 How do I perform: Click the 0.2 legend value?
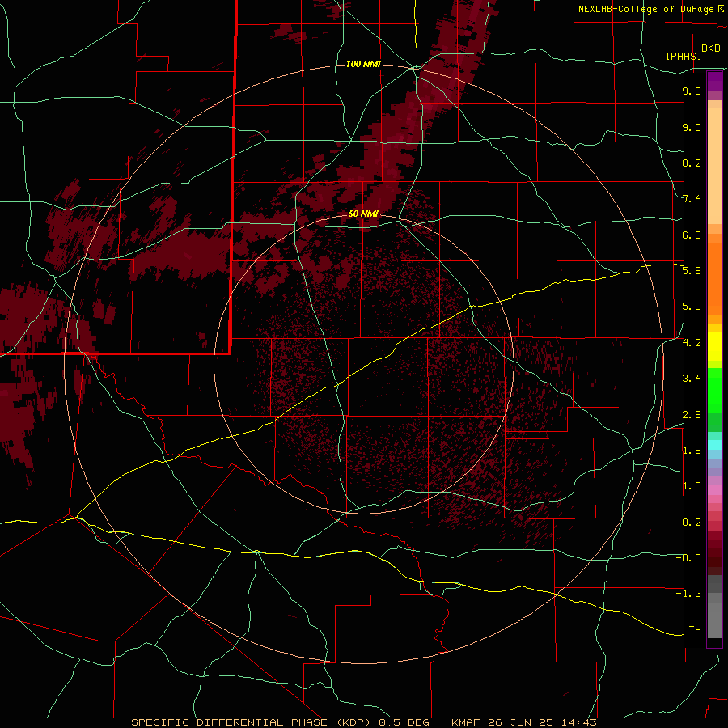(x=692, y=523)
